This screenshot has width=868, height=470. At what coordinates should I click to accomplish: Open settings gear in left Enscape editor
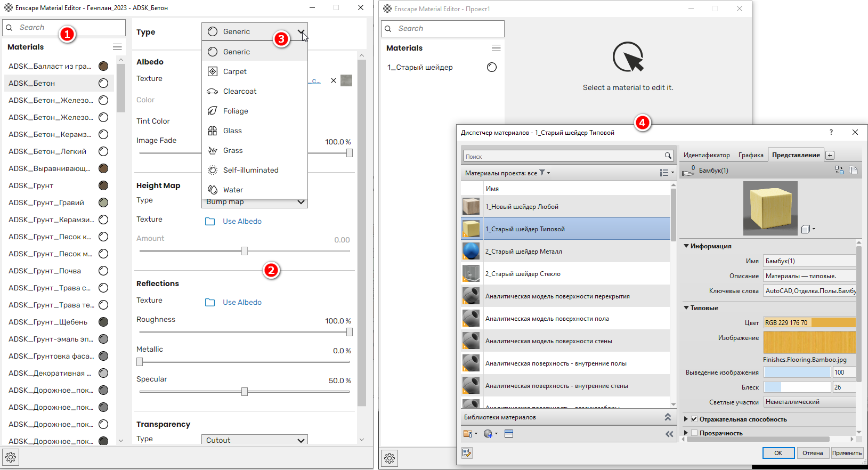(11, 457)
